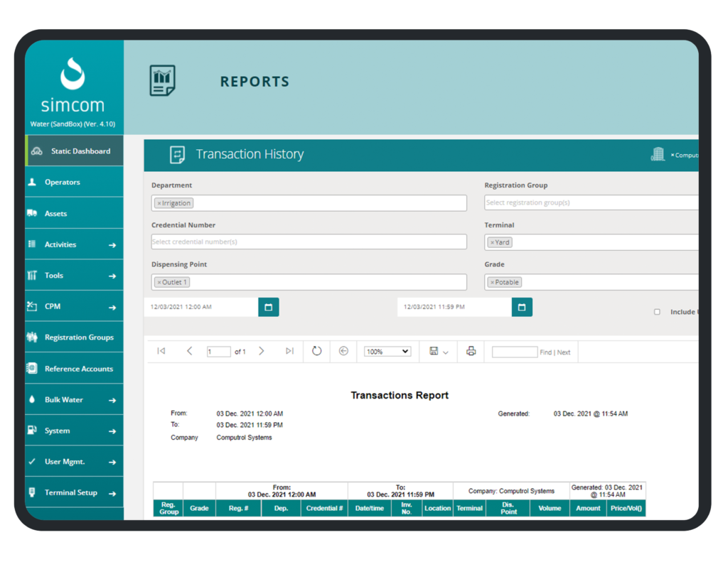Select the Operators sidebar icon
The image size is (728, 579).
coord(34,182)
